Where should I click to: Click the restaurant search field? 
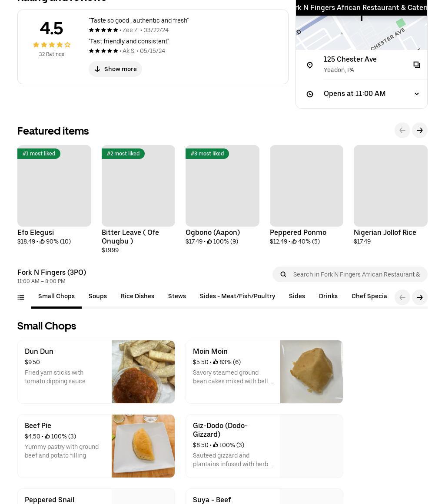pos(356,274)
